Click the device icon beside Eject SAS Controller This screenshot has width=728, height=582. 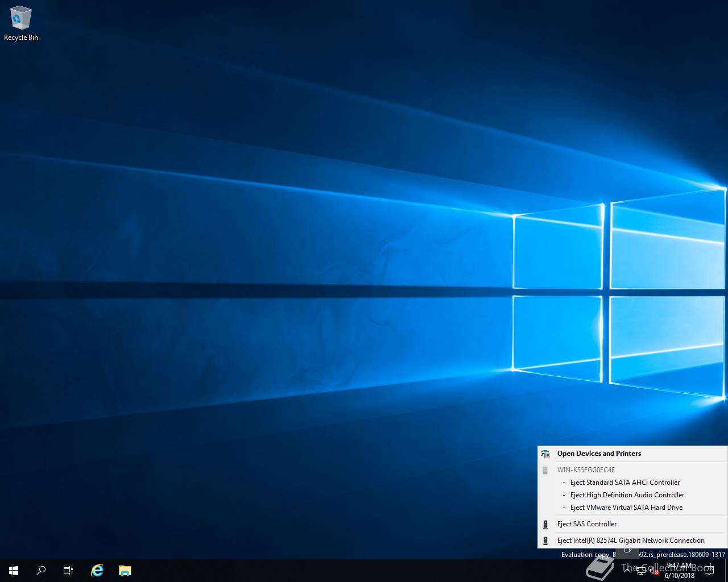point(545,524)
